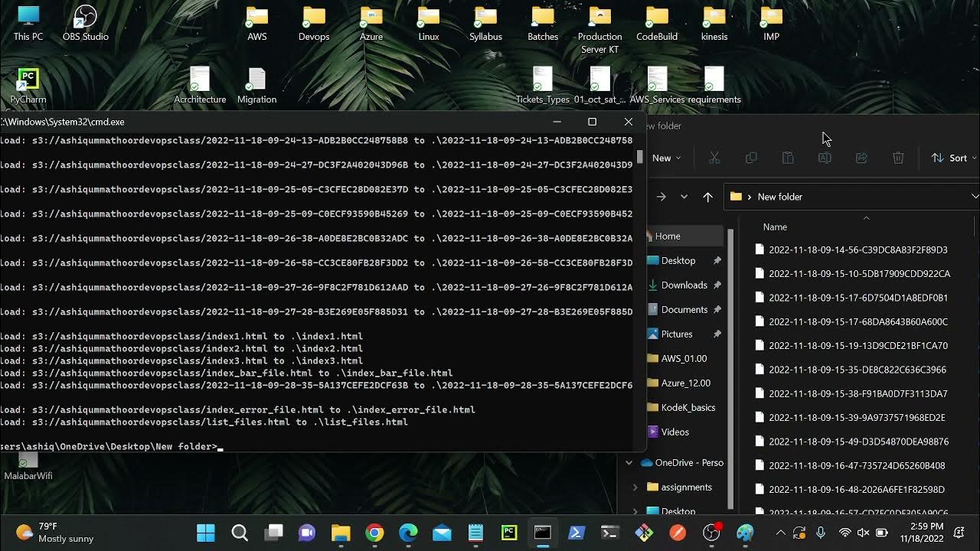This screenshot has height=551, width=980.
Task: Open the Windows Start menu
Action: tap(206, 533)
